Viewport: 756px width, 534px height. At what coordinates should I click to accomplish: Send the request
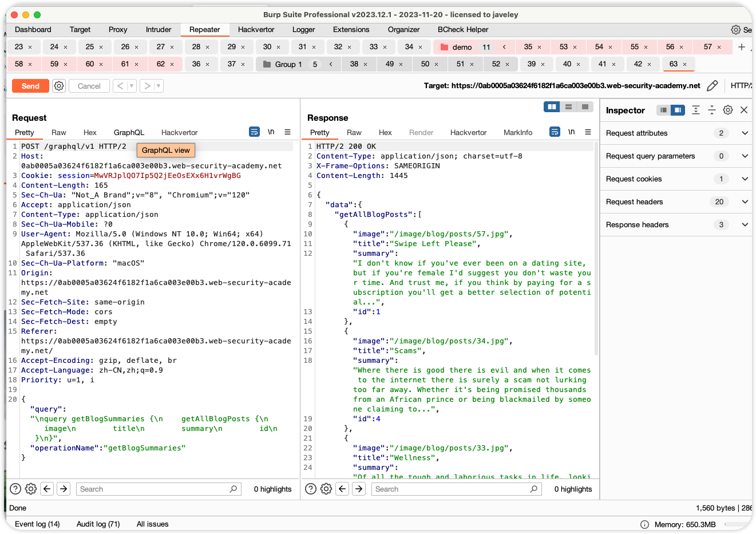[30, 86]
